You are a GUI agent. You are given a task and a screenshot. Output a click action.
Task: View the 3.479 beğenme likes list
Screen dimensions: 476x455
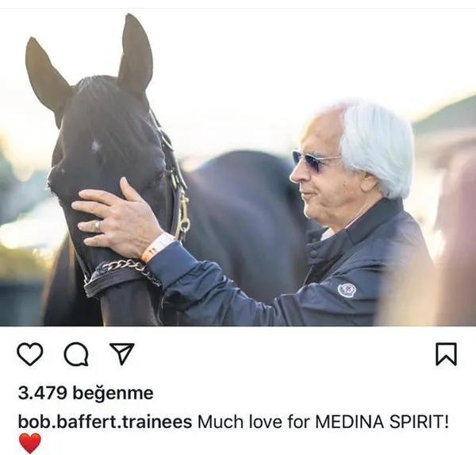coord(86,393)
